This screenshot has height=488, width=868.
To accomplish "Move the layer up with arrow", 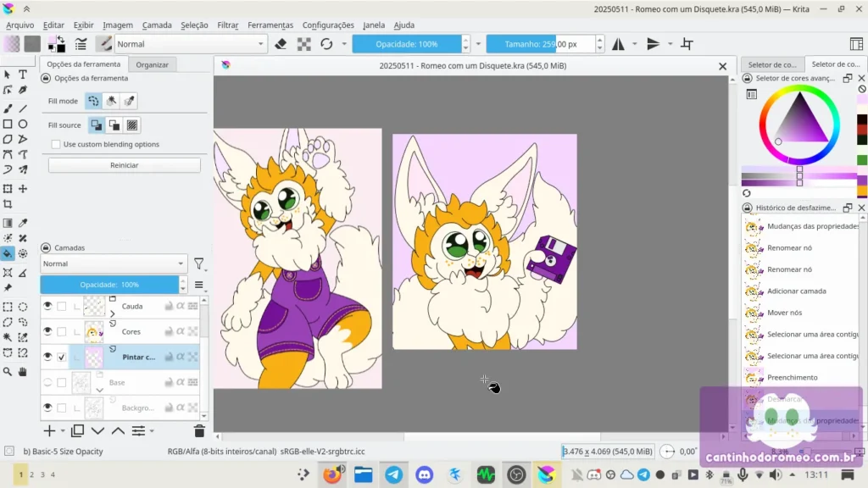I will point(118,430).
